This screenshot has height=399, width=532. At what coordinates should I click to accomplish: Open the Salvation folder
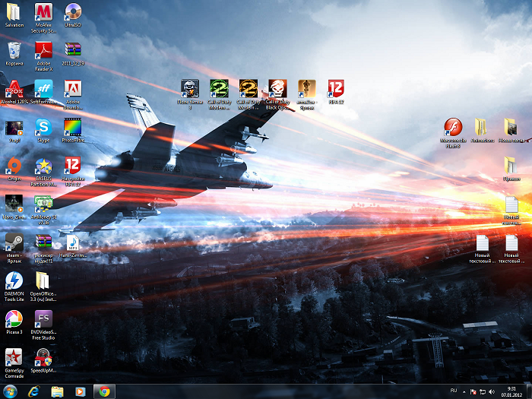click(14, 12)
